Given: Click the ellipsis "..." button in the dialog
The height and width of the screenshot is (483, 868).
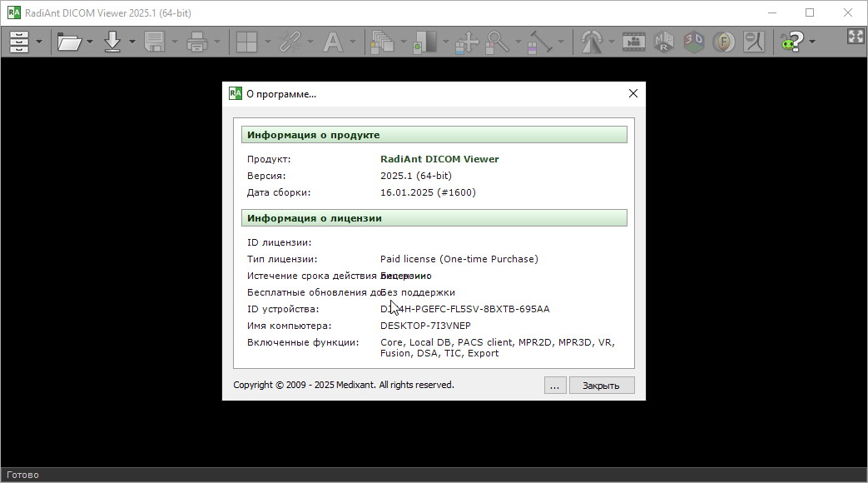Looking at the screenshot, I should 555,386.
